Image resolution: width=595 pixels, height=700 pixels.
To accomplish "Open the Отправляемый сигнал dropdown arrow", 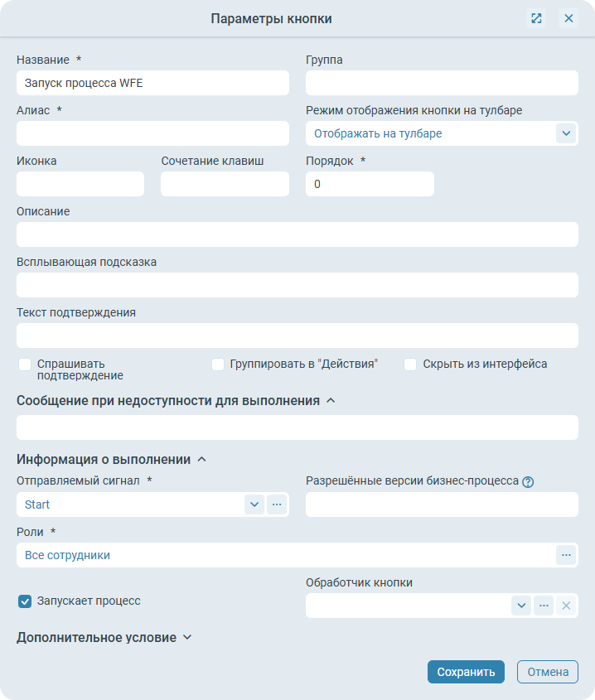I will 254,504.
